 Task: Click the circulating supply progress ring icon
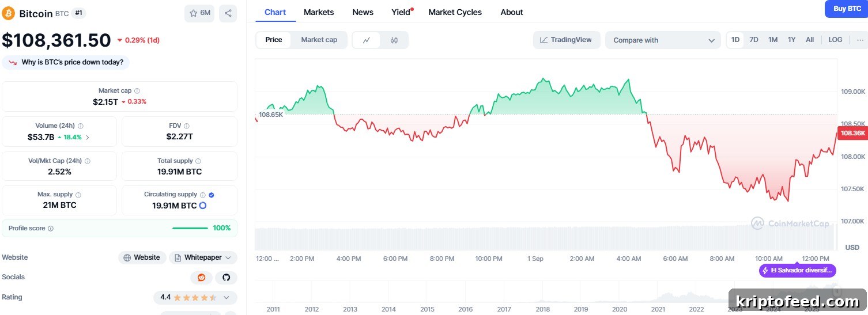(x=203, y=206)
